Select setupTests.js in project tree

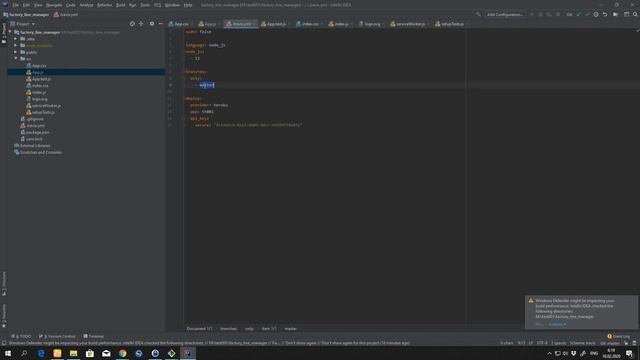click(x=40, y=112)
